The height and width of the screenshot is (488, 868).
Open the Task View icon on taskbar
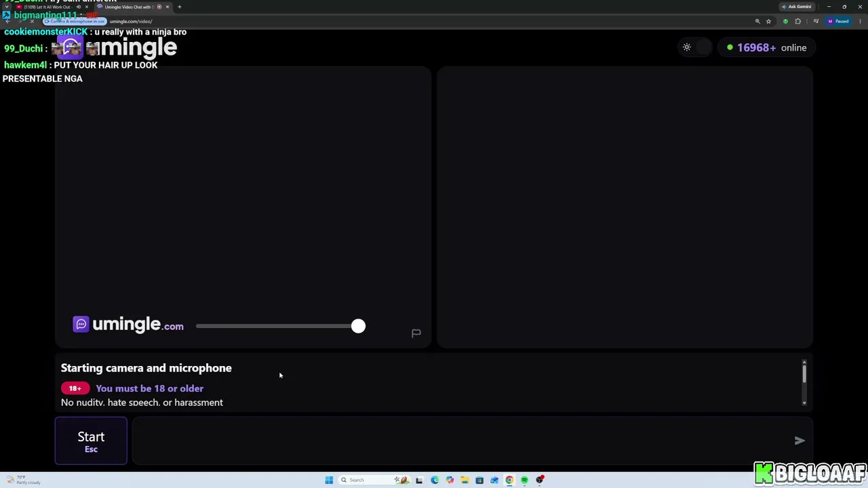point(419,480)
